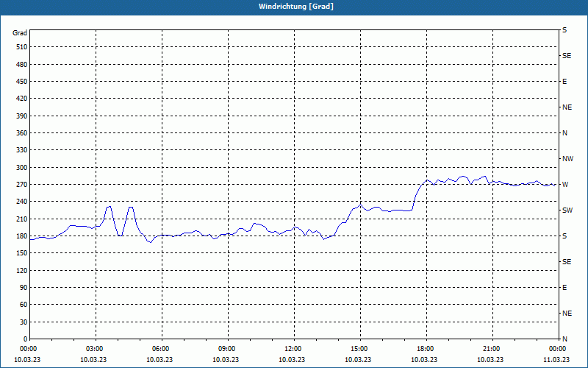Click the 03:00 time label
588x368 pixels.
tap(93, 349)
